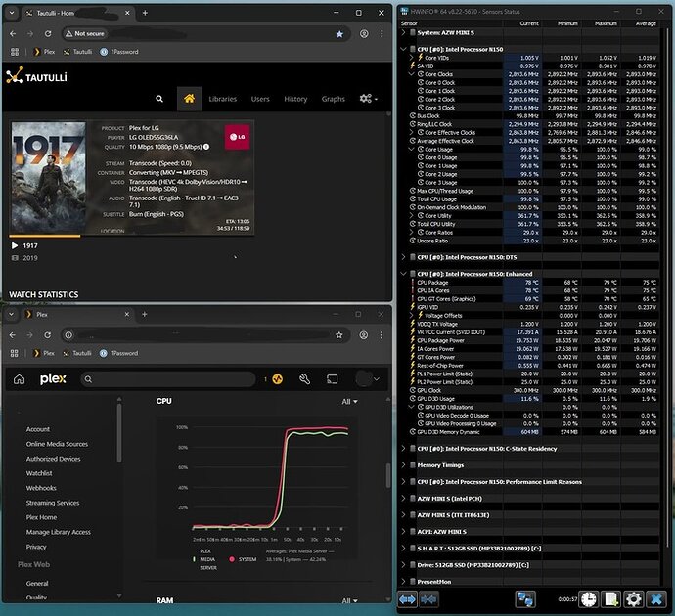
Task: Open the 1917 title link below poster
Action: click(x=30, y=245)
